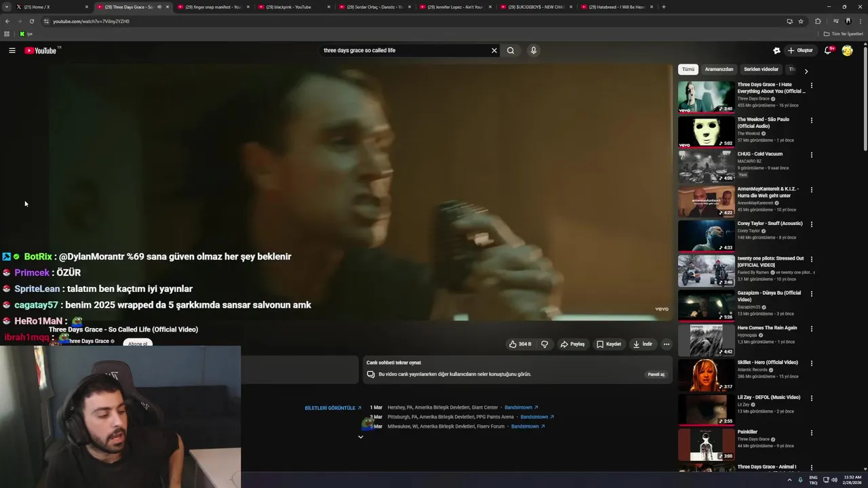Open the Tüm Yer İşaretleri bookmarks folder
The width and height of the screenshot is (868, 488).
coord(843,33)
